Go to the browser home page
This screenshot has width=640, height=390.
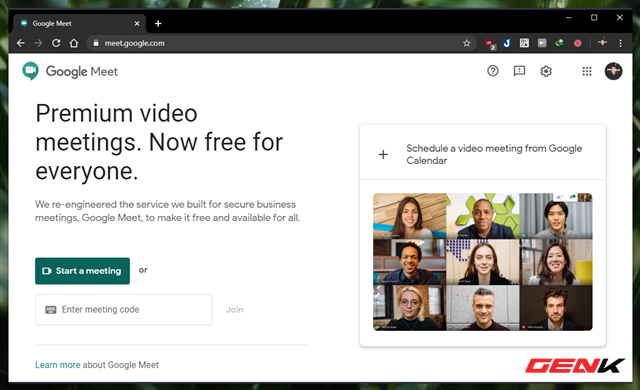[x=74, y=43]
